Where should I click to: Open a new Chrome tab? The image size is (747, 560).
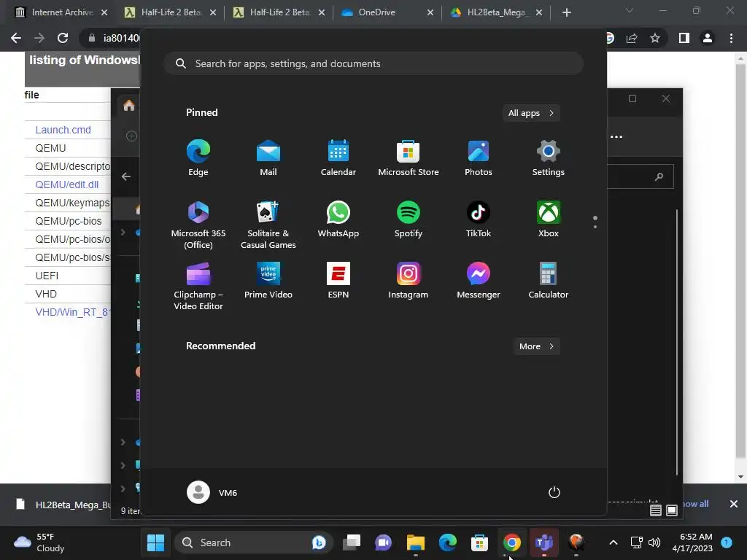click(566, 12)
